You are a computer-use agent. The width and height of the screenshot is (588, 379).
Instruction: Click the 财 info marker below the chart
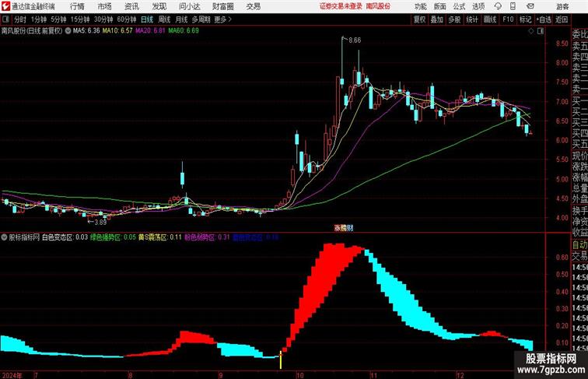(349, 227)
